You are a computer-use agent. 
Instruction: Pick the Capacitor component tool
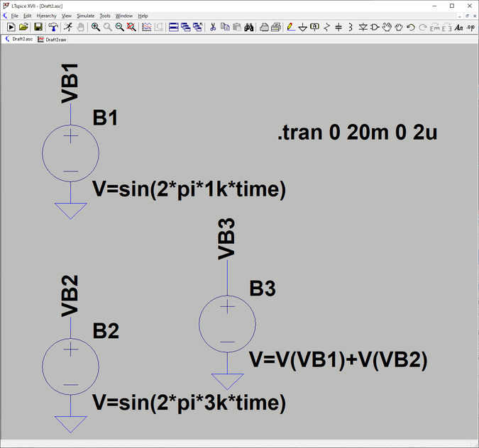[x=338, y=27]
